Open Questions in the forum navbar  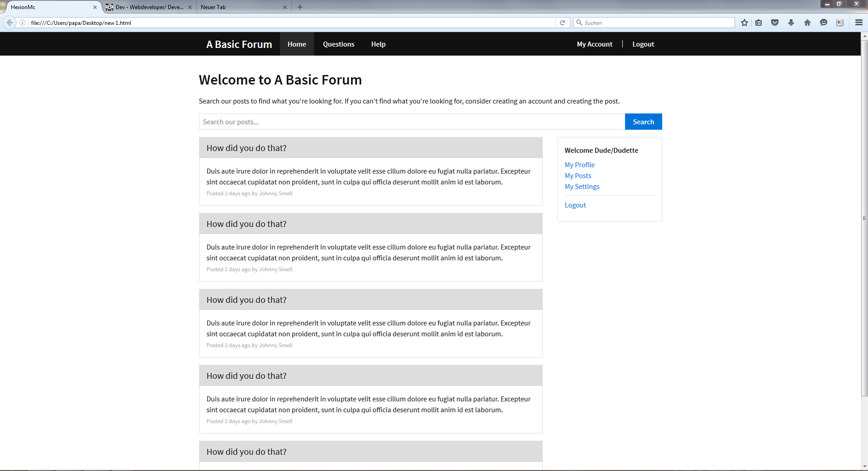point(338,44)
